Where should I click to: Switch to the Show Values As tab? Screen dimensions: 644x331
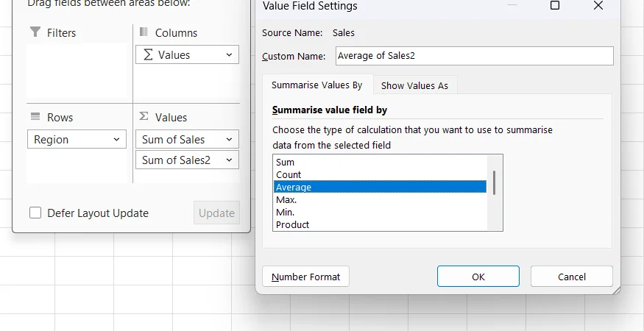414,85
